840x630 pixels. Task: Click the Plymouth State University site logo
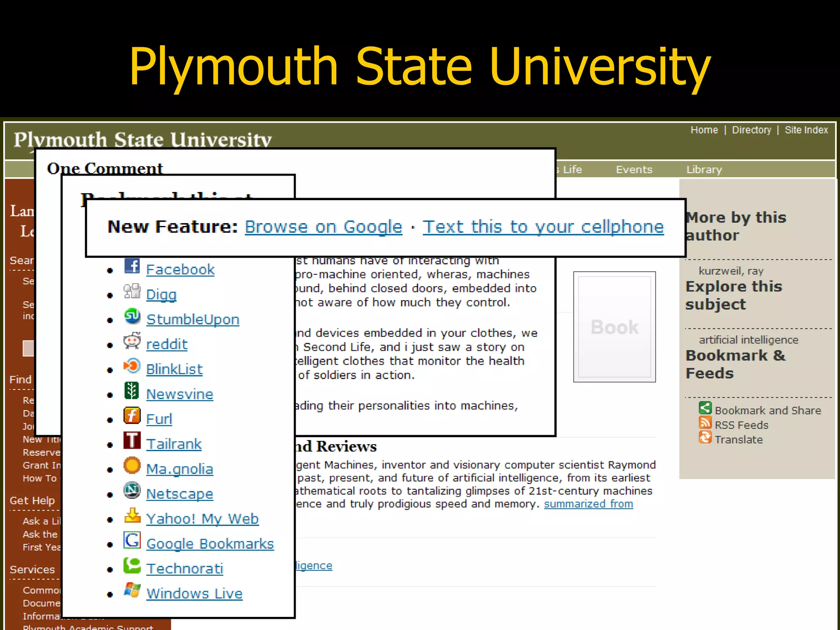click(143, 139)
